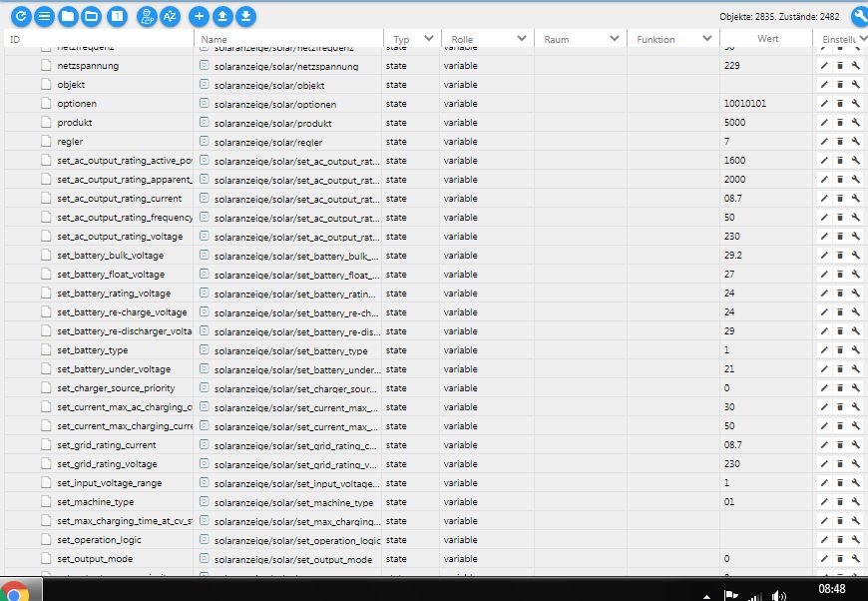This screenshot has width=868, height=601.
Task: Click the value 29.2 of set_battery_bulk_voltage
Action: pyautogui.click(x=732, y=256)
